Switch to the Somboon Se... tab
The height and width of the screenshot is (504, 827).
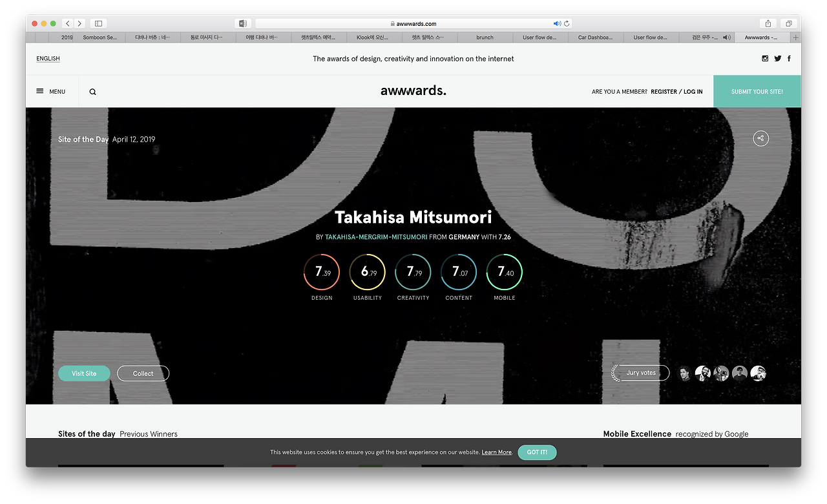pyautogui.click(x=99, y=37)
